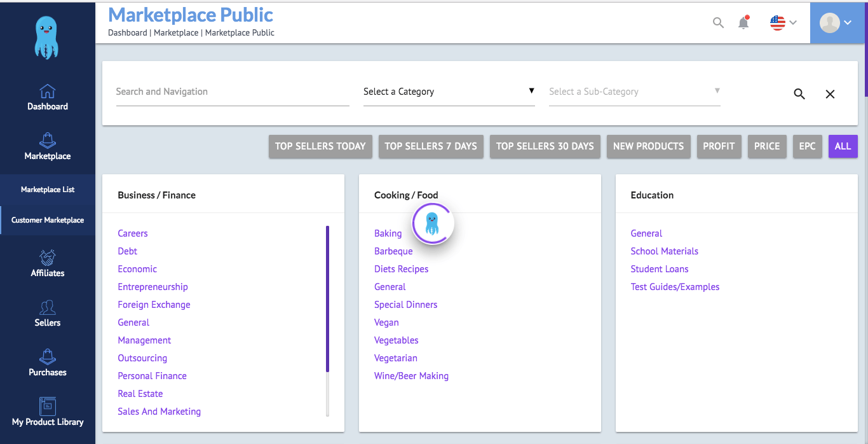868x444 pixels.
Task: Open Barbeque category link
Action: [394, 251]
